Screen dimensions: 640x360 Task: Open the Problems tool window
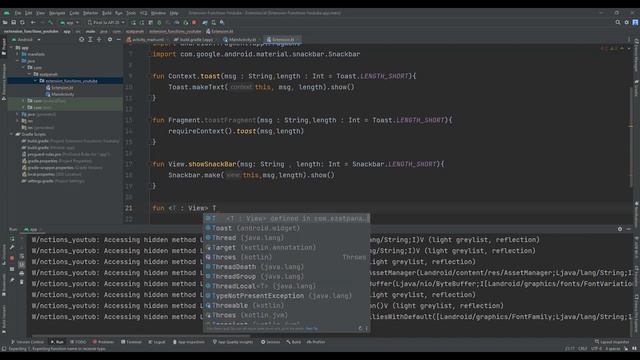103,342
